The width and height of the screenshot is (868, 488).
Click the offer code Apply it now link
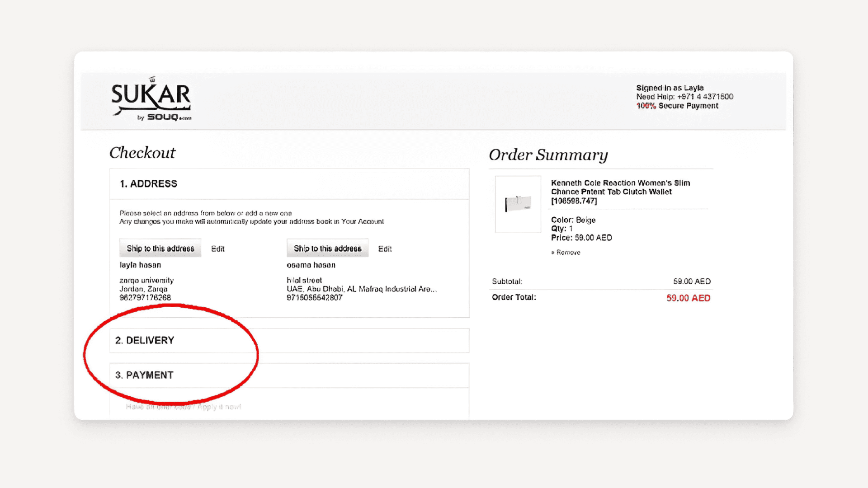pyautogui.click(x=219, y=407)
